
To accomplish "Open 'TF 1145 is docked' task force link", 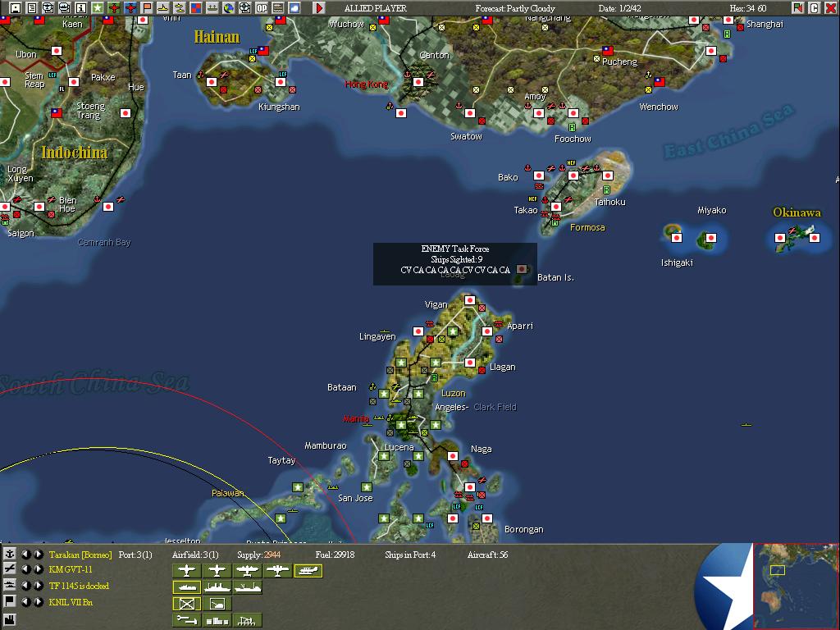I will (79, 586).
